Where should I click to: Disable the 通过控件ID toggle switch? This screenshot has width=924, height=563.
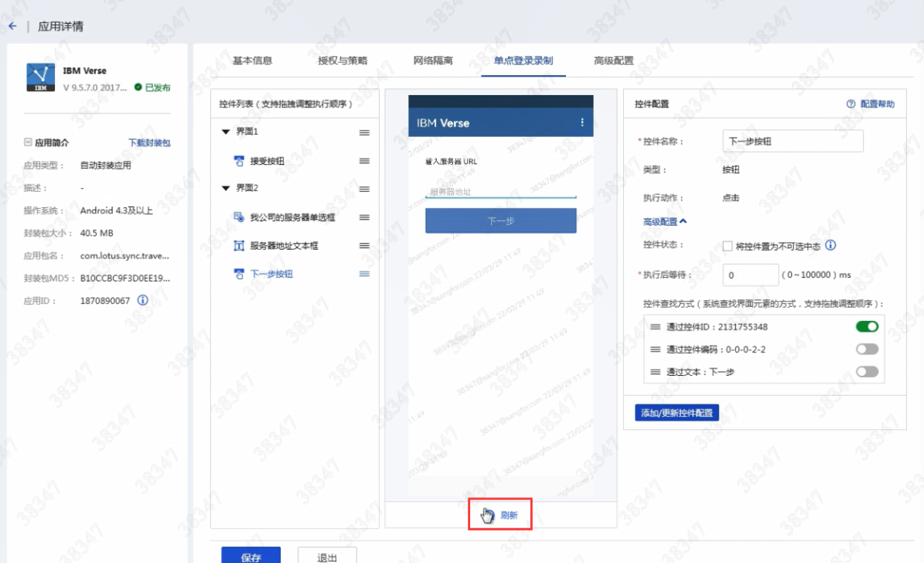click(x=867, y=327)
